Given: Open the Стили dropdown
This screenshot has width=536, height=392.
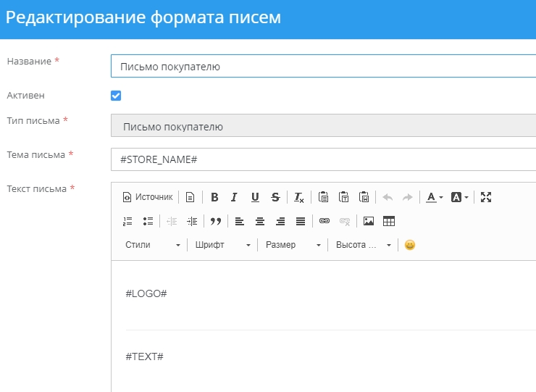Looking at the screenshot, I should pyautogui.click(x=152, y=245).
